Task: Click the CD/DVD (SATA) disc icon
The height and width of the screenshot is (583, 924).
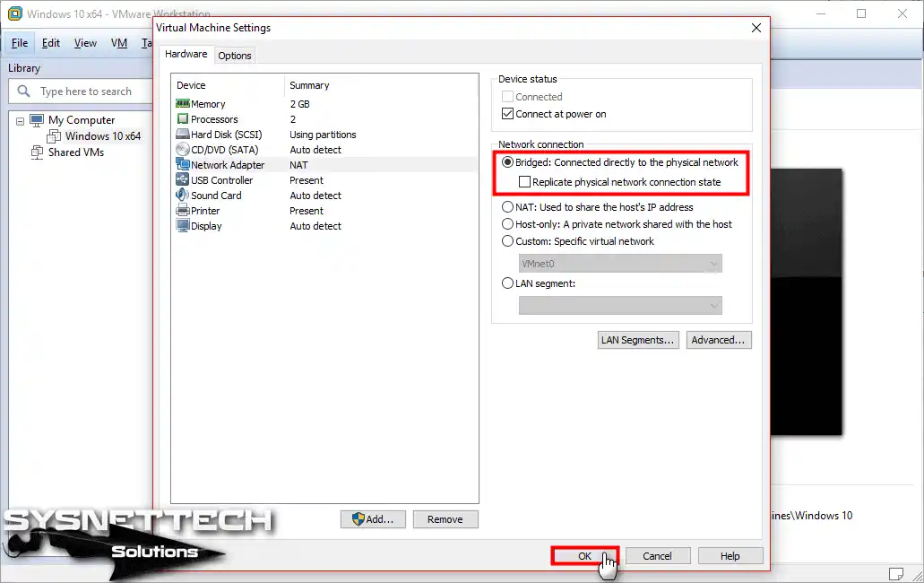Action: pyautogui.click(x=183, y=150)
